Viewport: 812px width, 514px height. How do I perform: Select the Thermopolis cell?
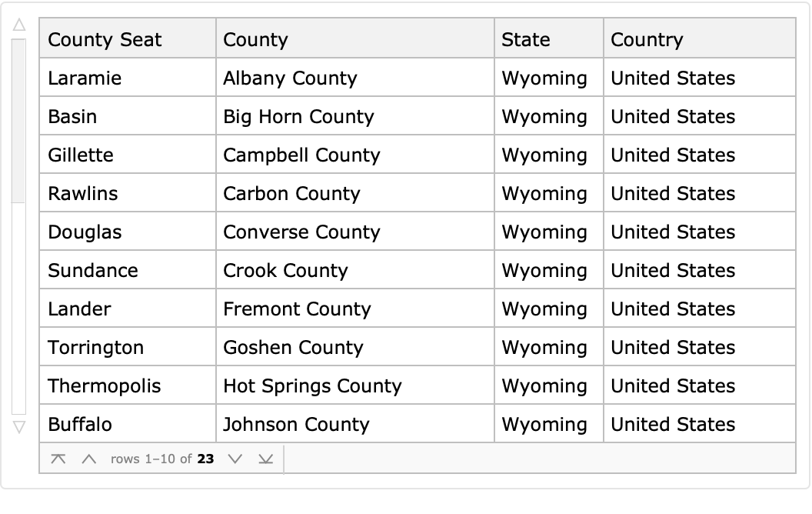(105, 386)
